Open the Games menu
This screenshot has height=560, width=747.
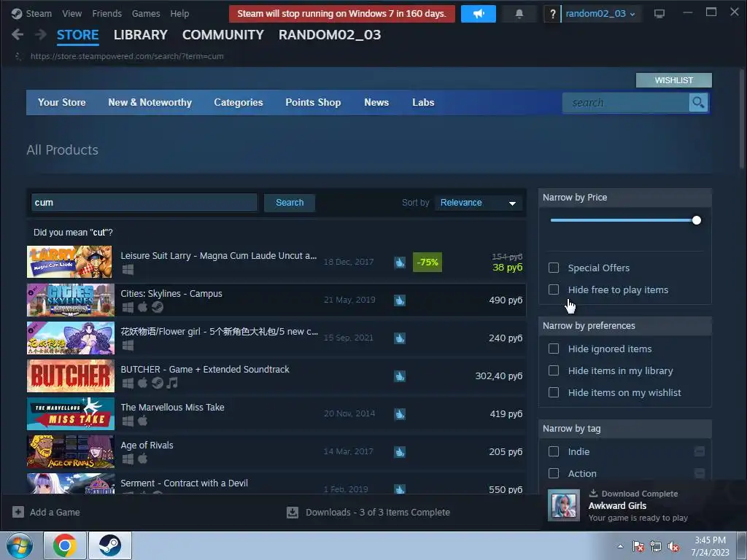[x=146, y=14]
